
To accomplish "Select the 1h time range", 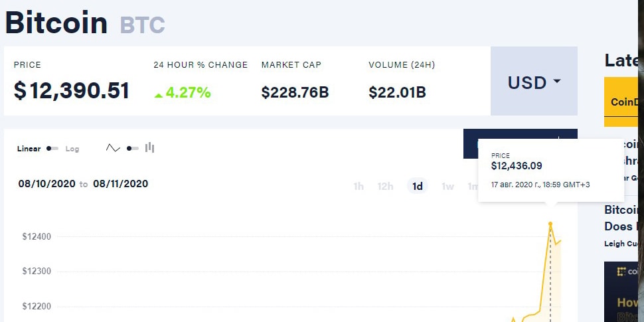I will pos(359,187).
